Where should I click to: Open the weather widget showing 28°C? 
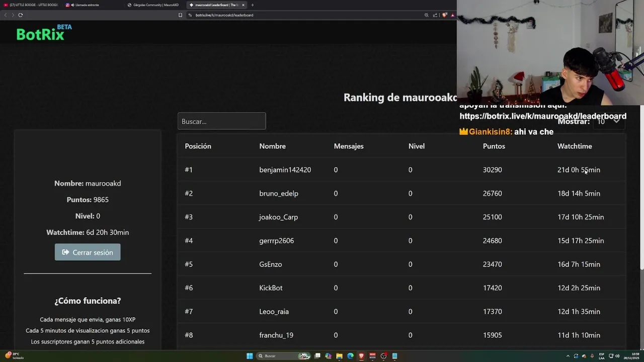point(15,356)
